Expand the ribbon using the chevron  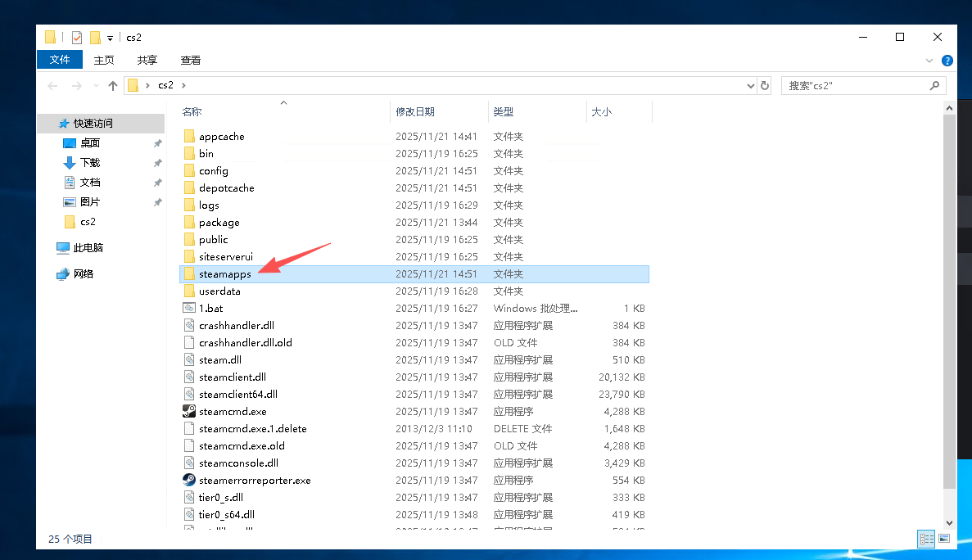[x=929, y=61]
